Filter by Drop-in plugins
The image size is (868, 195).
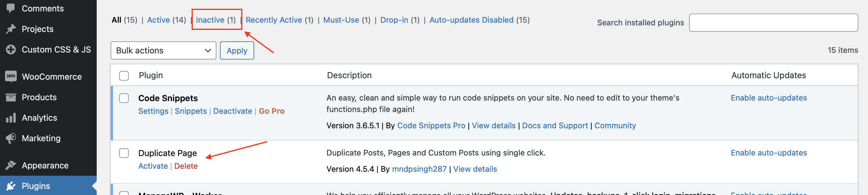tap(394, 20)
